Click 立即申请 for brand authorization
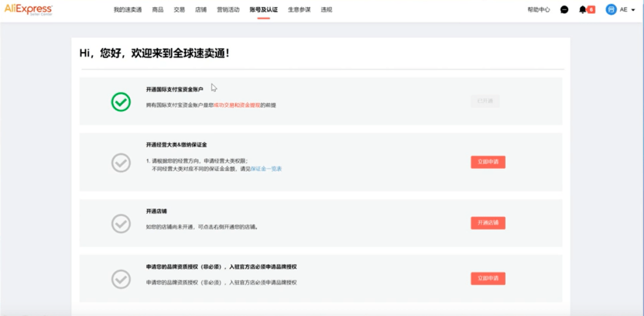Image resolution: width=644 pixels, height=316 pixels. (488, 278)
